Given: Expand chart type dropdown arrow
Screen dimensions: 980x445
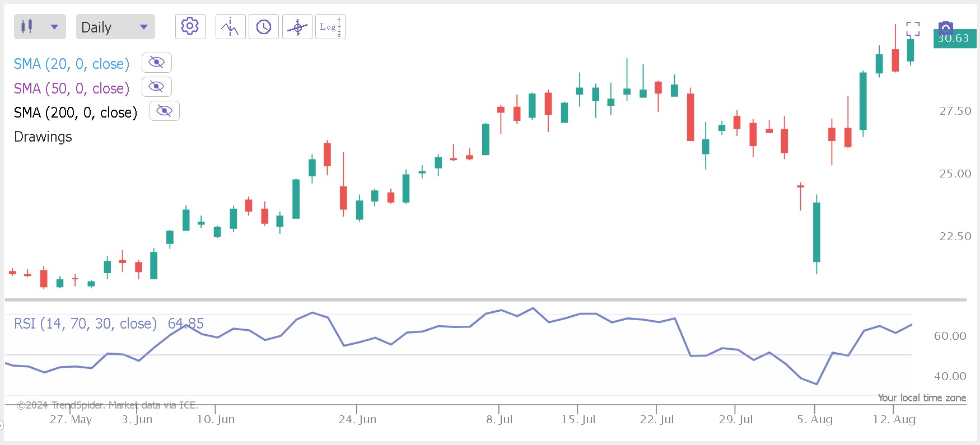Looking at the screenshot, I should click(54, 27).
